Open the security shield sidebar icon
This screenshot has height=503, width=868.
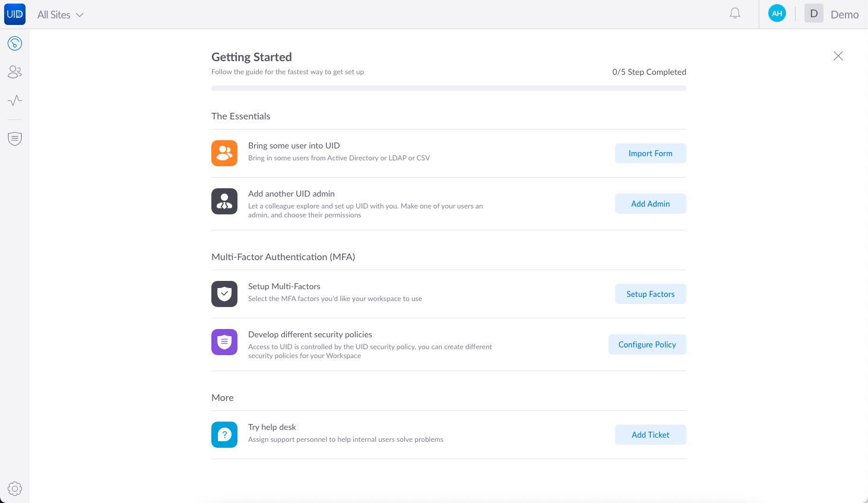pos(15,138)
